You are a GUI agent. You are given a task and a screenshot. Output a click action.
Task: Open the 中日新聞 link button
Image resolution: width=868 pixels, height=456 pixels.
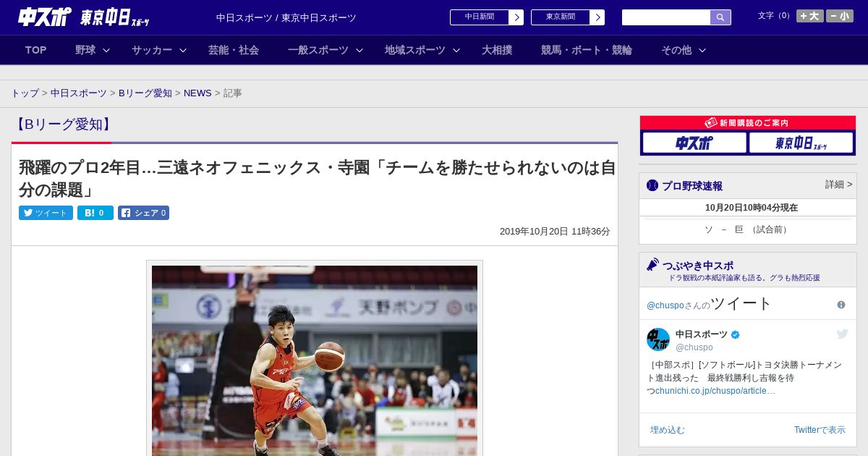[x=480, y=17]
